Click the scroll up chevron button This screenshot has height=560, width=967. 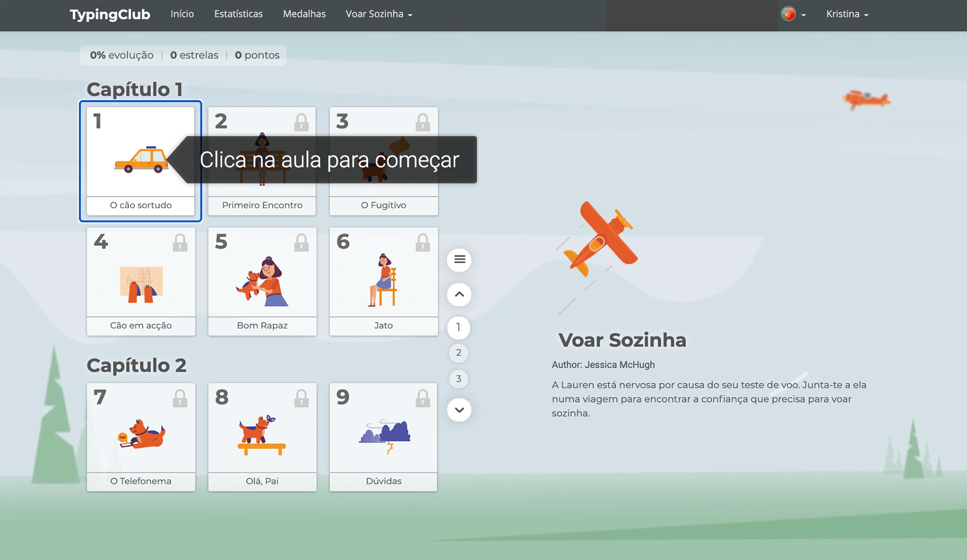[459, 294]
